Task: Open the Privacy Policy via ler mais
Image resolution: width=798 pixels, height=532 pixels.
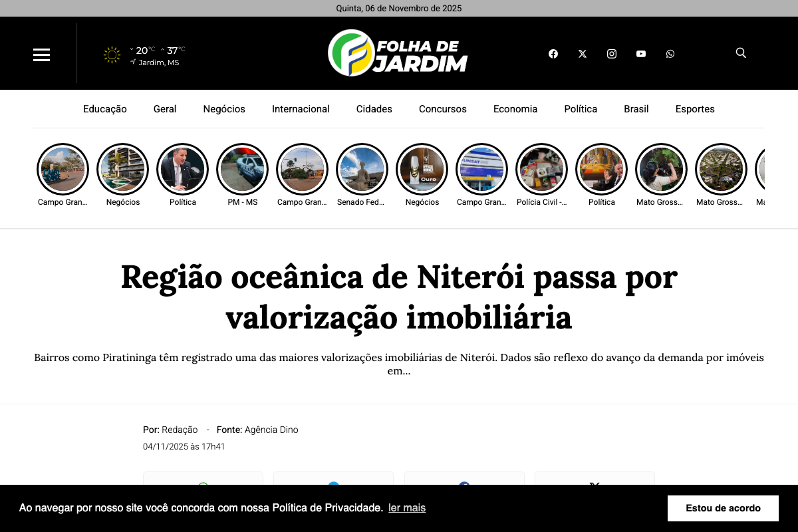Action: 407,508
